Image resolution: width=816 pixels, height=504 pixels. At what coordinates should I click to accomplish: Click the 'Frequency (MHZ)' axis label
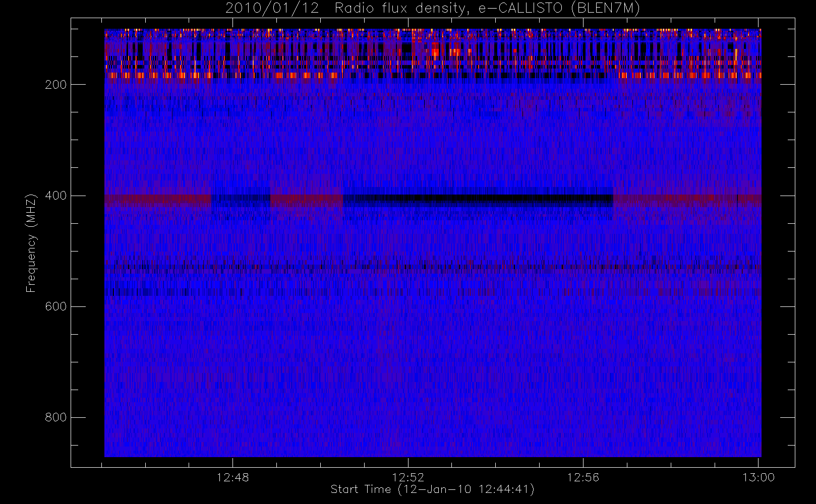(x=31, y=243)
